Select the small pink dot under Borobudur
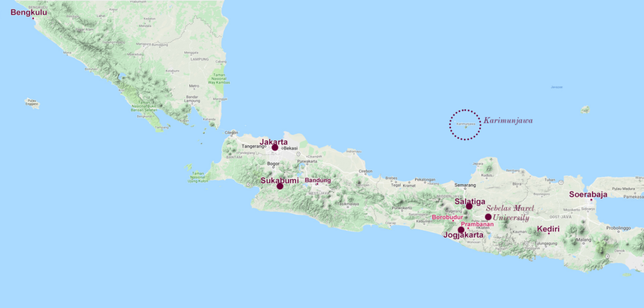The height and width of the screenshot is (308, 644). [x=453, y=221]
